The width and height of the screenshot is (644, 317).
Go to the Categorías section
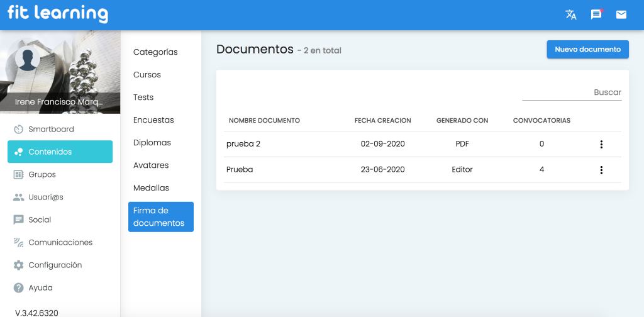155,52
